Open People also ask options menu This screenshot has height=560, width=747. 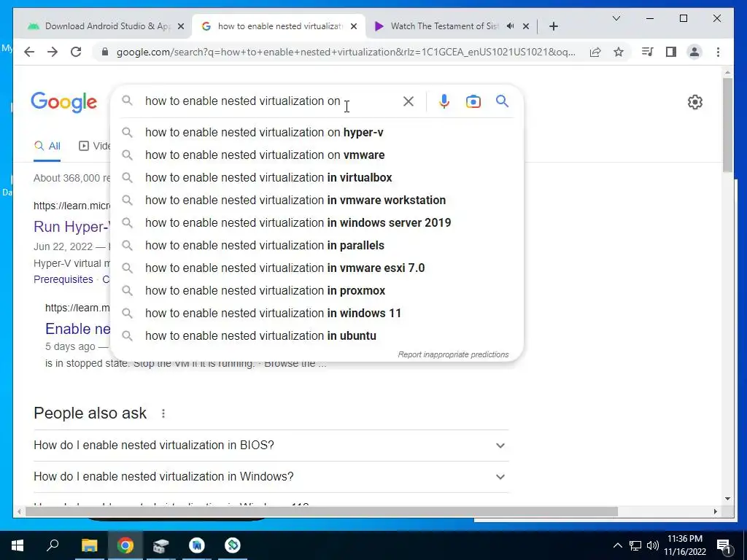pos(163,413)
